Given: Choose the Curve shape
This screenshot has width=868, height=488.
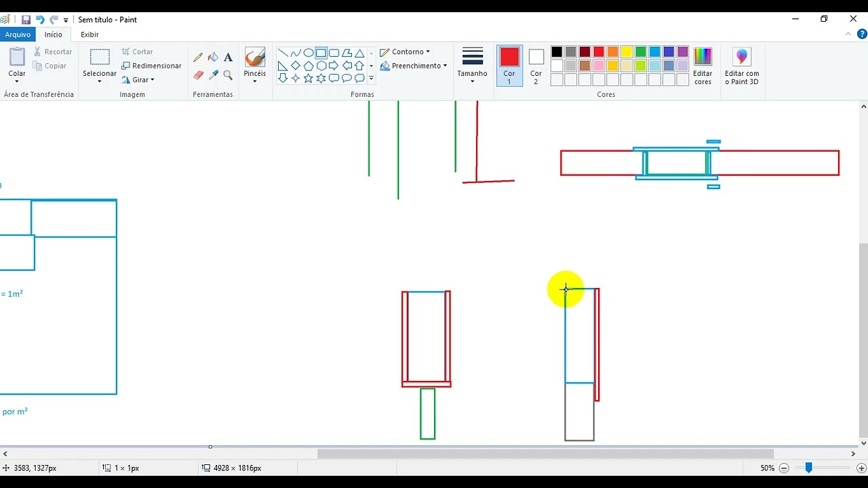Looking at the screenshot, I should point(296,53).
